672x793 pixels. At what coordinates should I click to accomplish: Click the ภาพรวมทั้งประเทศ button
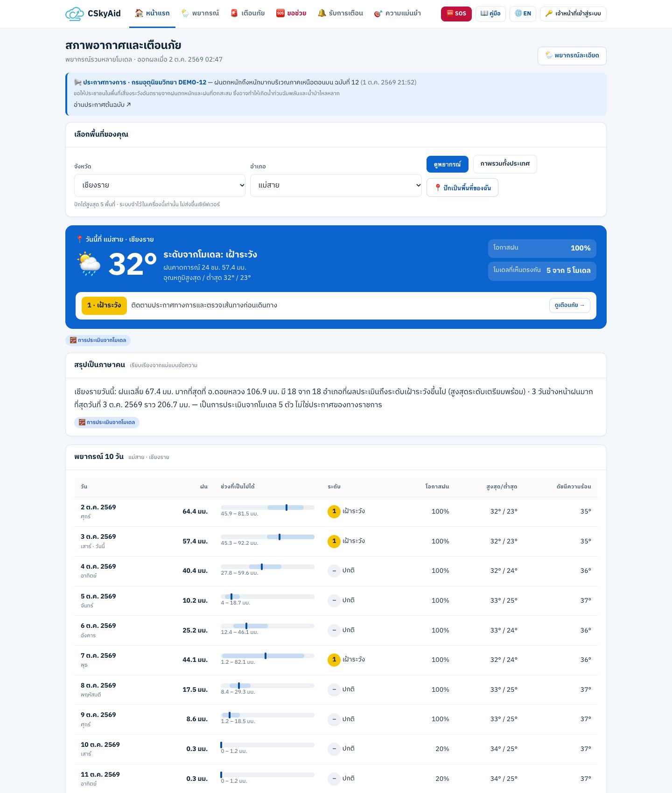click(505, 164)
